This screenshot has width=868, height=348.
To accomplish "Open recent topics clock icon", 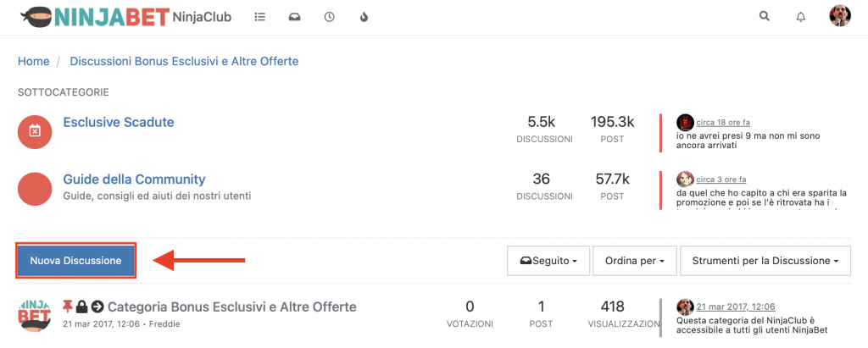I will [329, 16].
